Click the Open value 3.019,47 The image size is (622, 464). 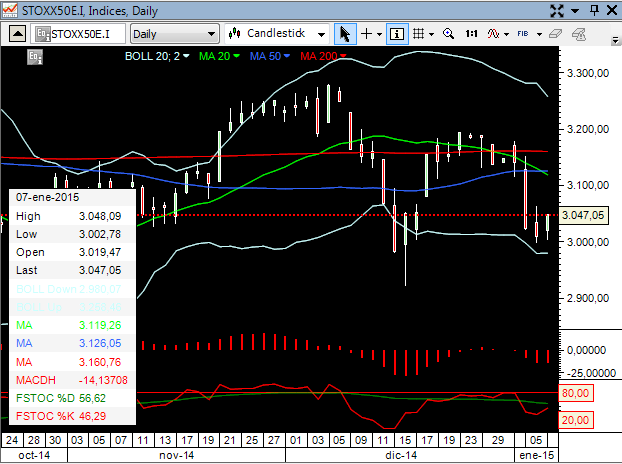(x=100, y=252)
